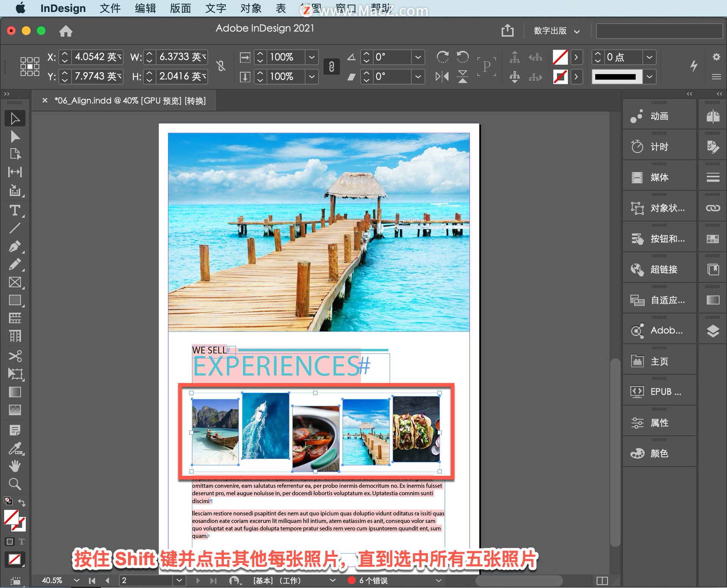Screen dimensions: 727x588
Task: Select the Direct Selection tool
Action: [x=15, y=137]
